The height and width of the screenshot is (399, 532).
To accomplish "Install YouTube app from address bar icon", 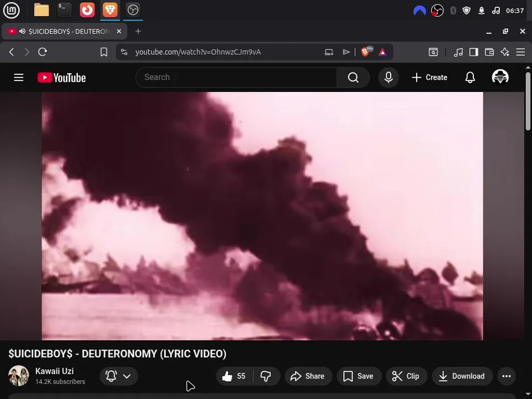I will click(x=329, y=52).
